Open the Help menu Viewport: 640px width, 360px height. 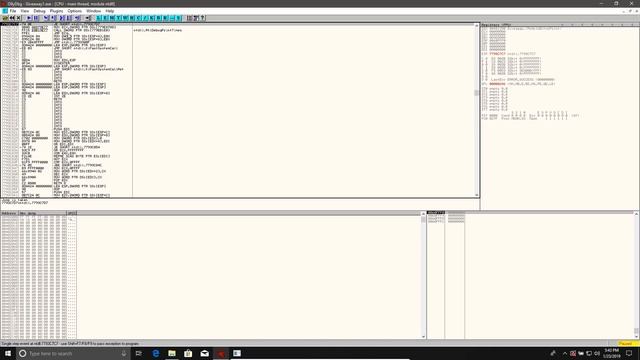[x=110, y=11]
